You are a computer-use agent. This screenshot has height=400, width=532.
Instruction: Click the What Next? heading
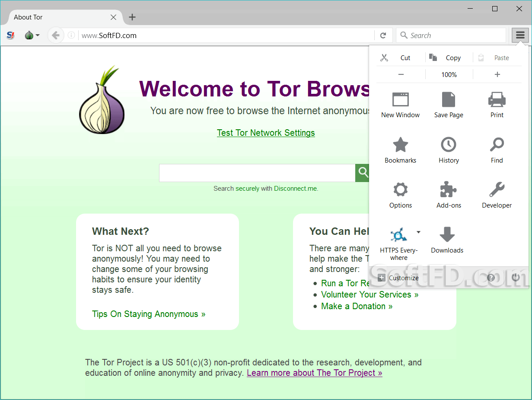pyautogui.click(x=121, y=231)
